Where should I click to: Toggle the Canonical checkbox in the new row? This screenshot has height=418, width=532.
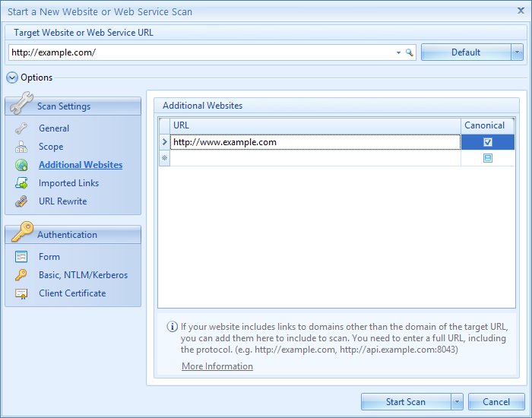(488, 158)
